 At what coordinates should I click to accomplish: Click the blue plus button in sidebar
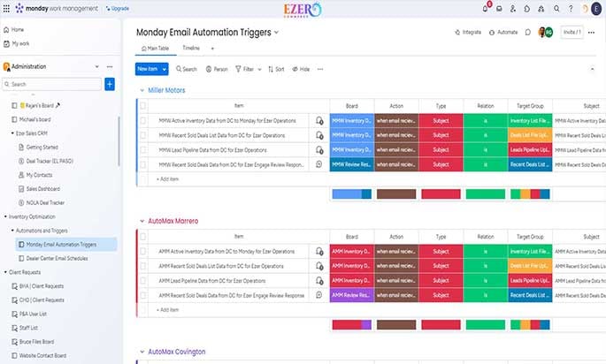(110, 84)
